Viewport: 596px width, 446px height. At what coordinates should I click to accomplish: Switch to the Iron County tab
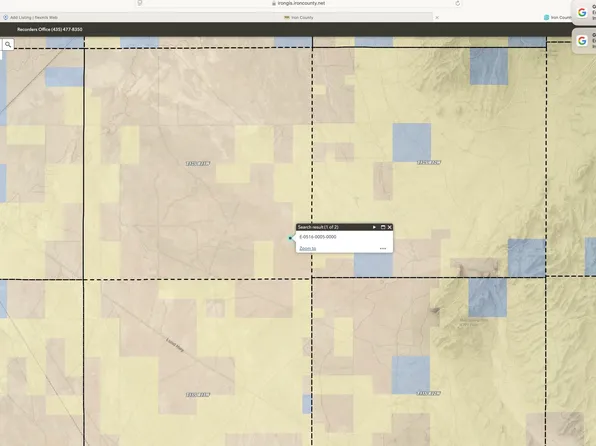(x=299, y=17)
